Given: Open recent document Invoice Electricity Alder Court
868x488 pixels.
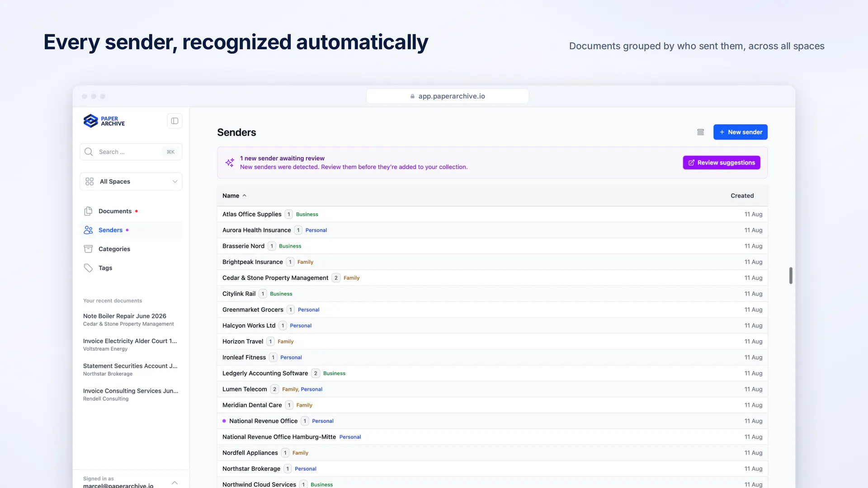Looking at the screenshot, I should pyautogui.click(x=131, y=344).
